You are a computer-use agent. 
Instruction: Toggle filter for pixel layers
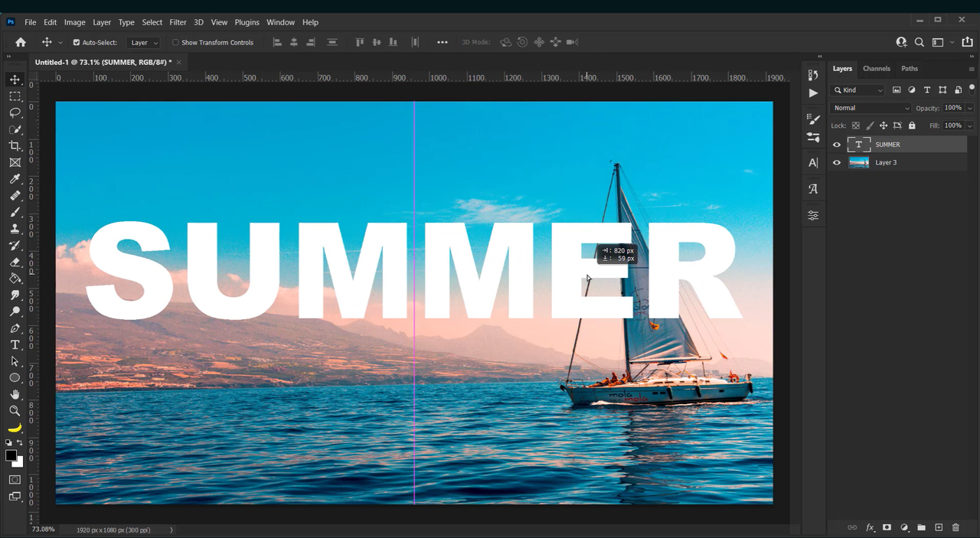coord(897,90)
